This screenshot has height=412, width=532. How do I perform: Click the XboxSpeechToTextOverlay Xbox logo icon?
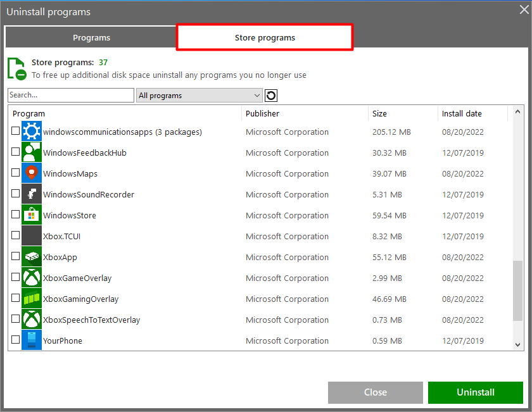32,319
